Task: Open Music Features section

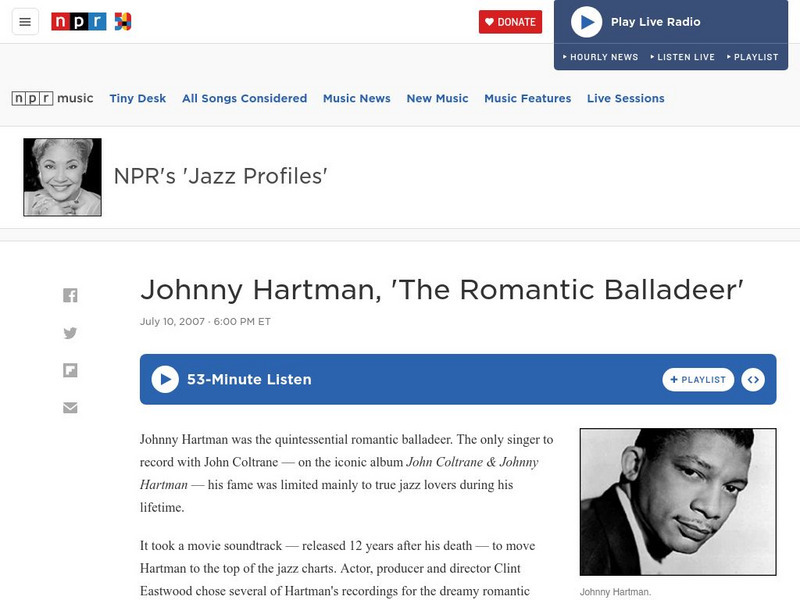Action: (528, 98)
